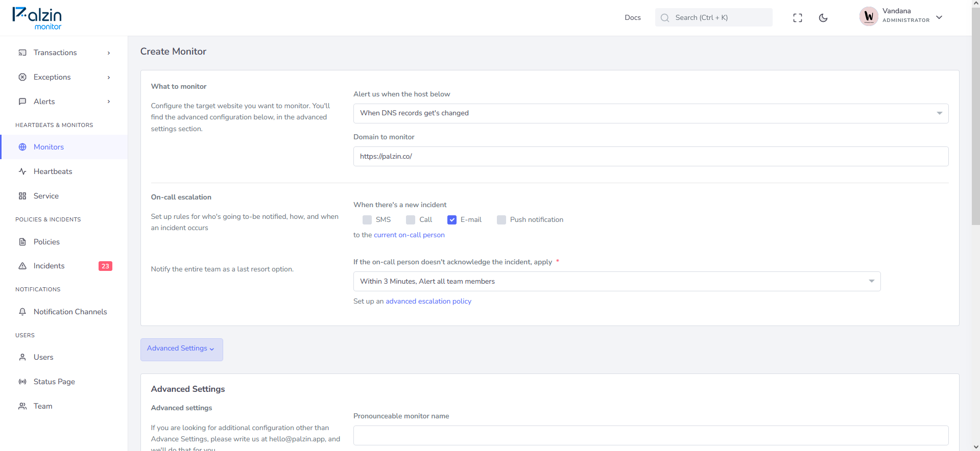Image resolution: width=980 pixels, height=451 pixels.
Task: Toggle fullscreen mode icon
Action: coord(798,18)
